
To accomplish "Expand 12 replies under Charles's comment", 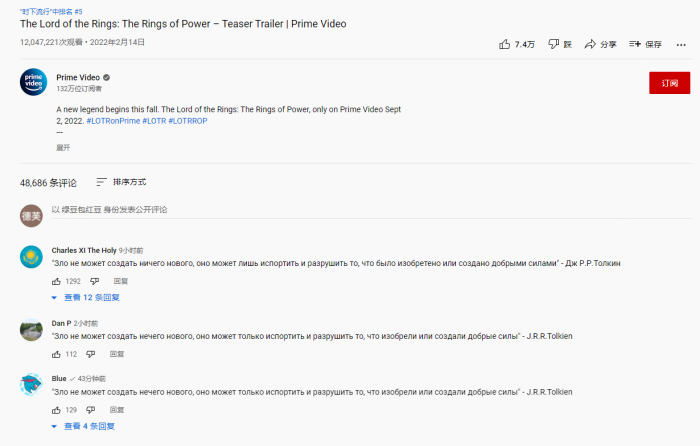I will [86, 297].
